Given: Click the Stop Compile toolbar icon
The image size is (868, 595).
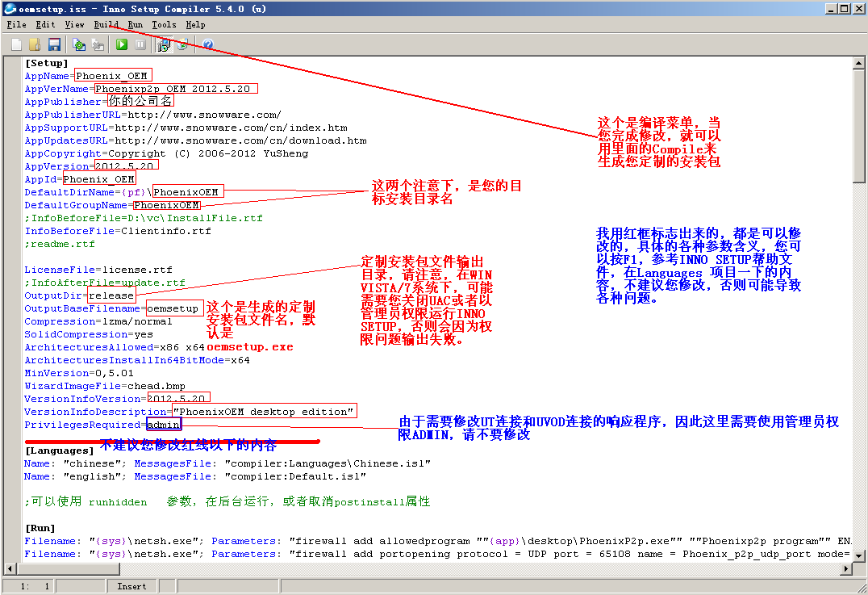Looking at the screenshot, I should (98, 45).
